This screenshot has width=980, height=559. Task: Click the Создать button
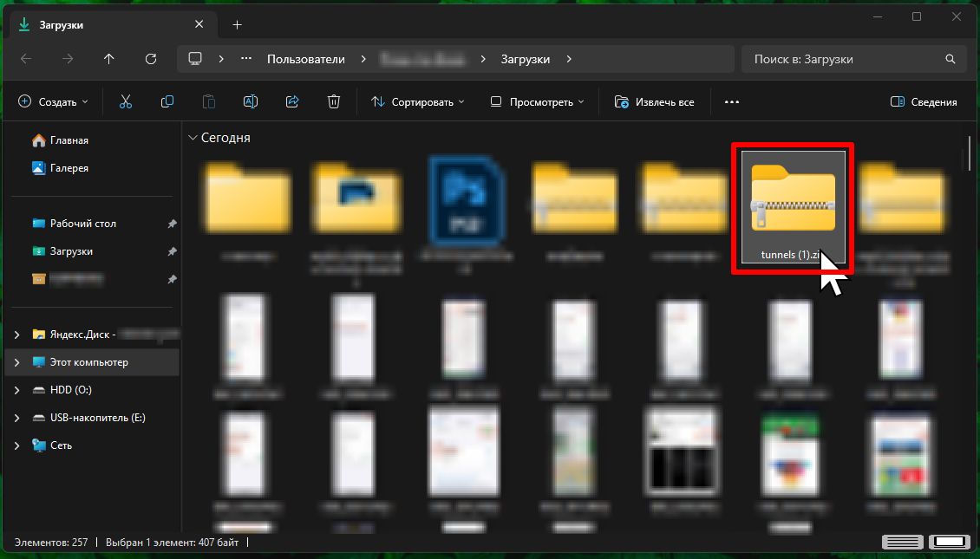[53, 102]
